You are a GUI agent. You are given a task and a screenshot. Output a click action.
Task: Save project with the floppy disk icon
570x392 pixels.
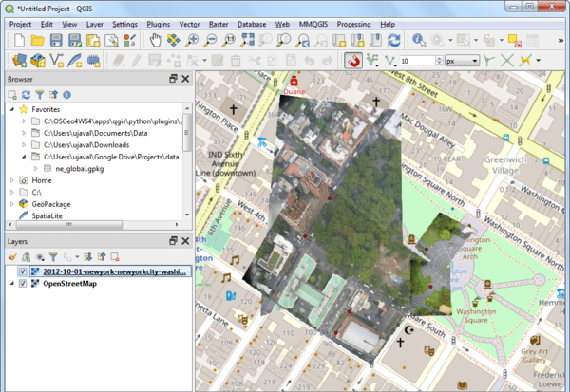tap(56, 40)
